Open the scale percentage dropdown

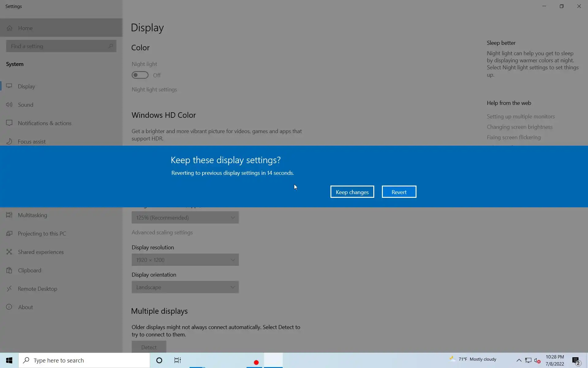coord(185,217)
